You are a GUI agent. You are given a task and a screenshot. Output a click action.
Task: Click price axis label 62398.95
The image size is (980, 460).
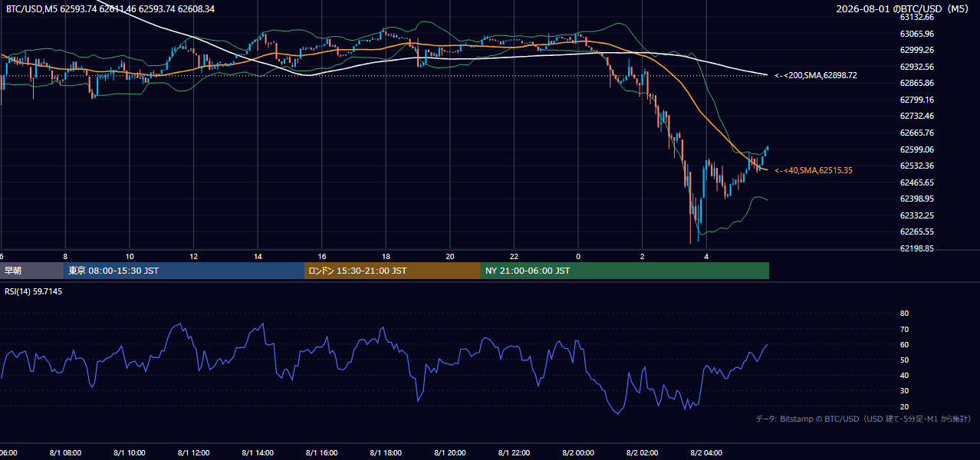(916, 199)
